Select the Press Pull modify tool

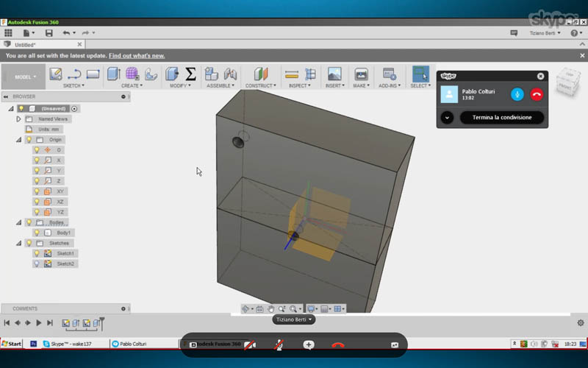(172, 74)
